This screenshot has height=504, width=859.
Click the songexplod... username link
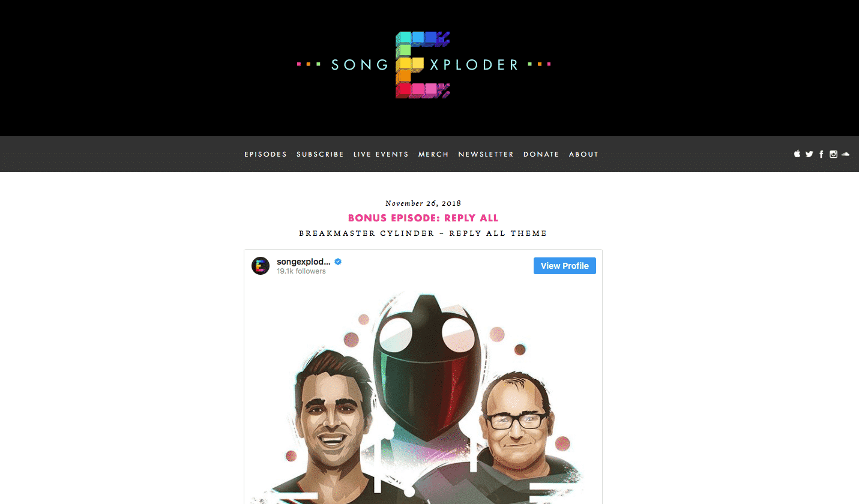click(x=304, y=262)
